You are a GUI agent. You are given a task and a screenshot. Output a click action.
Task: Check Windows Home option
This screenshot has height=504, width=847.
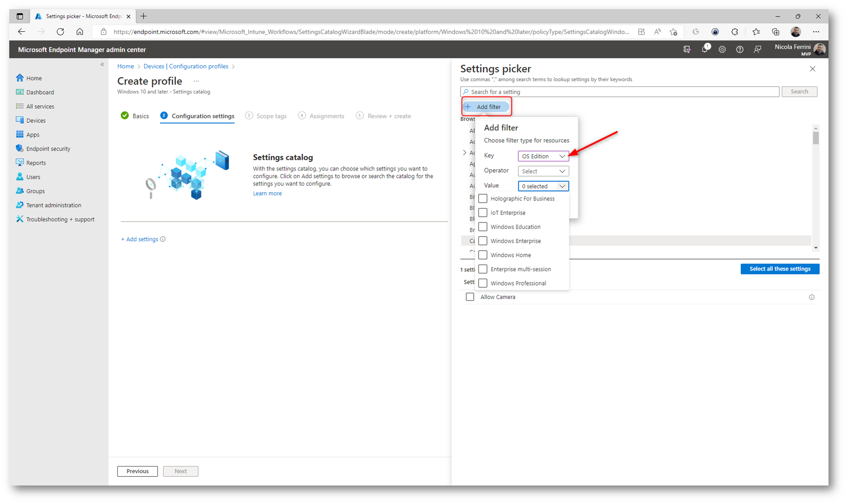[483, 255]
